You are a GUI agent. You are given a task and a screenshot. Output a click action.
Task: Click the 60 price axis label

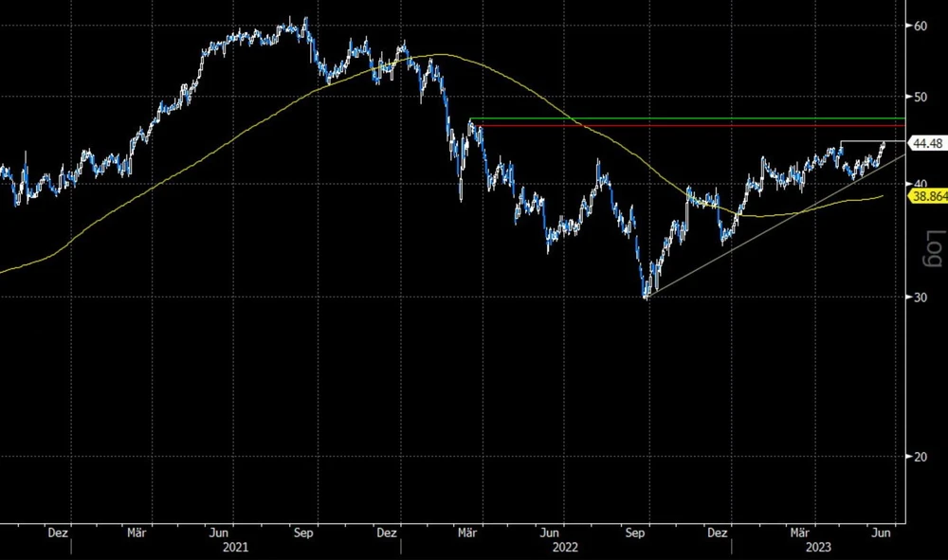coord(920,26)
